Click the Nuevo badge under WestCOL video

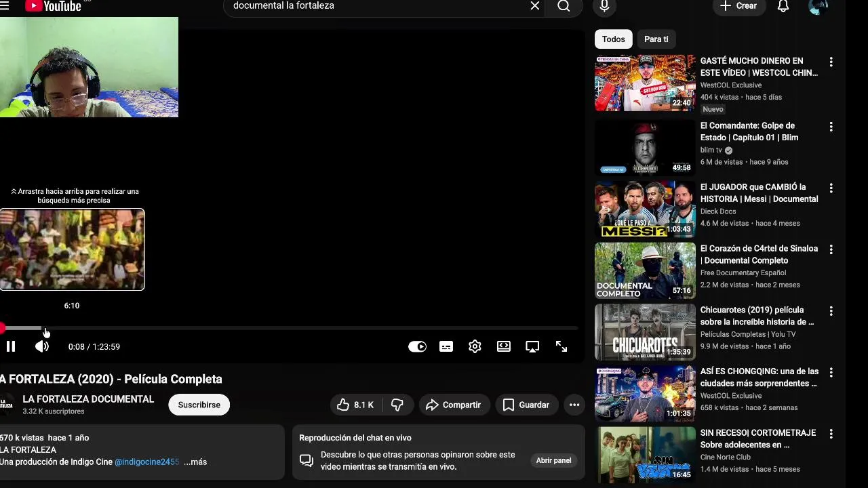(713, 109)
